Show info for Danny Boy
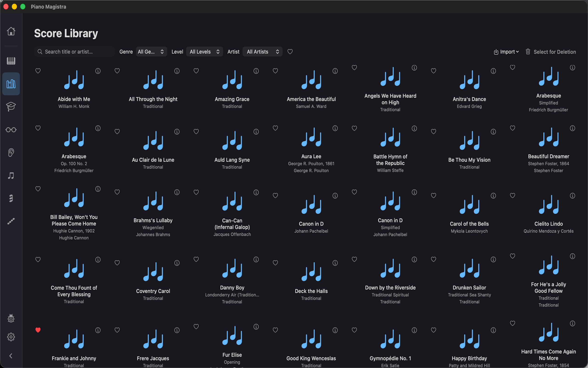 pyautogui.click(x=256, y=259)
